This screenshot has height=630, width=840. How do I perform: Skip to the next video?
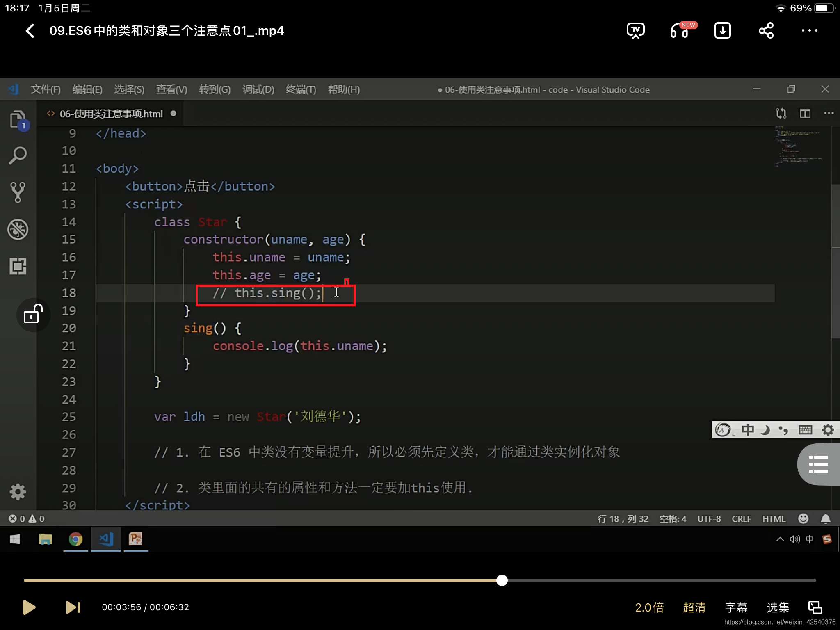(x=73, y=607)
